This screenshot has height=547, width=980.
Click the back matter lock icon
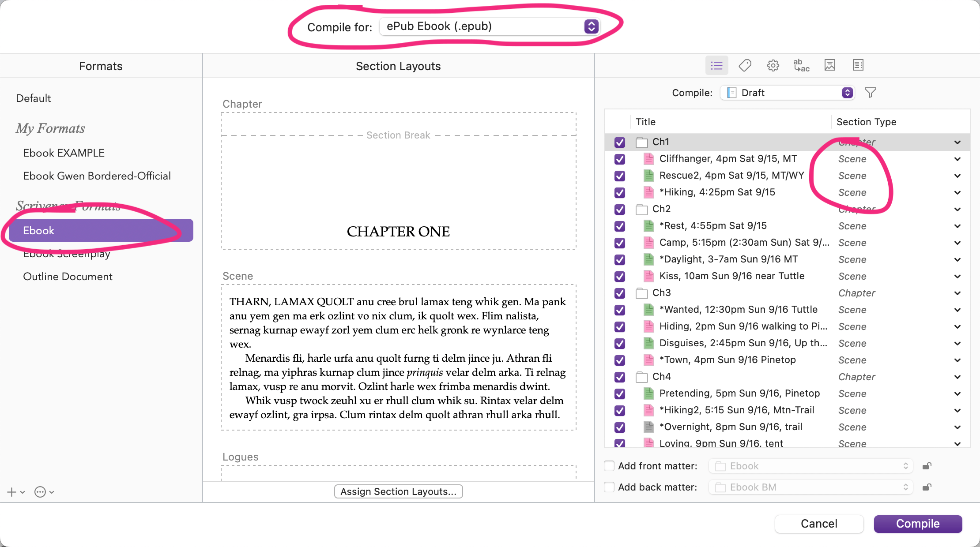pos(927,487)
